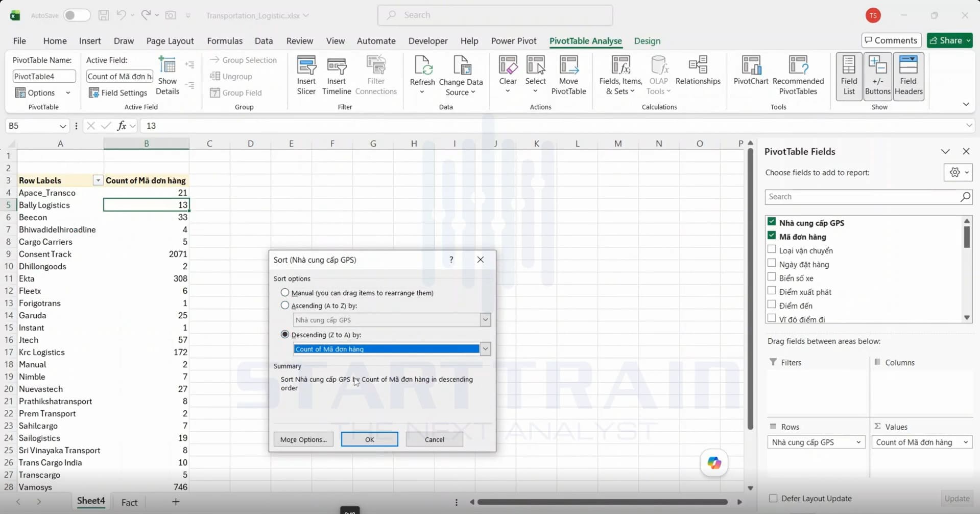Click Move PivotTable icon
980x514 pixels.
(x=568, y=65)
